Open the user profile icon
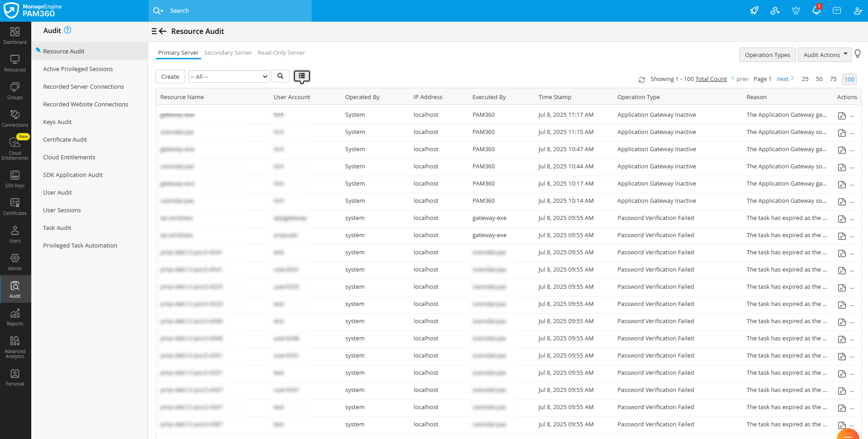This screenshot has width=868, height=439. (x=858, y=10)
